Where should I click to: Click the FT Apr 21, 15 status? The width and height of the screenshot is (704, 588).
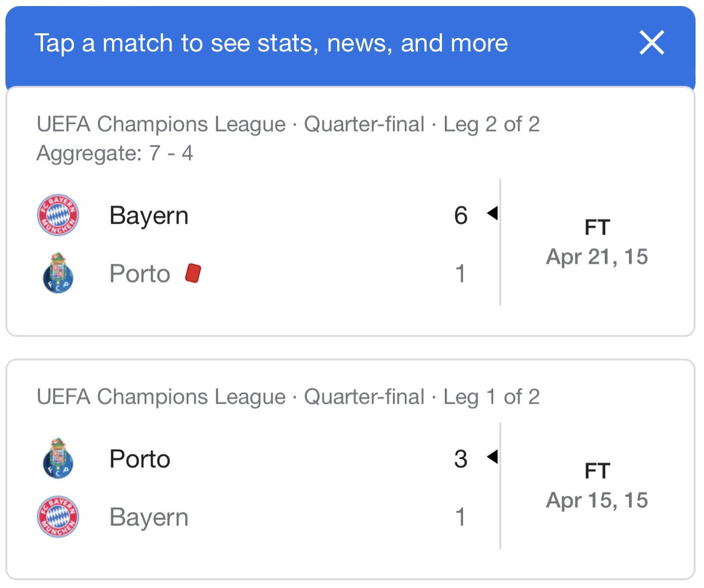[597, 243]
